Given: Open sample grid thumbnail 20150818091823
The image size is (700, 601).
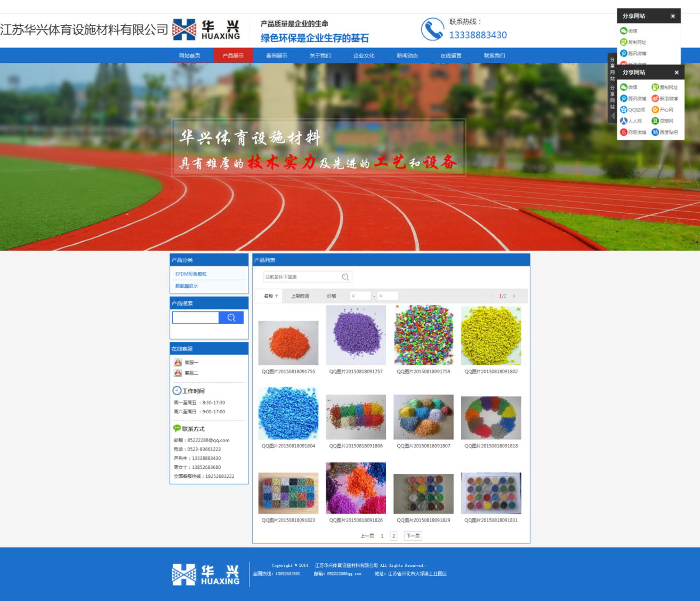Looking at the screenshot, I should (x=288, y=493).
